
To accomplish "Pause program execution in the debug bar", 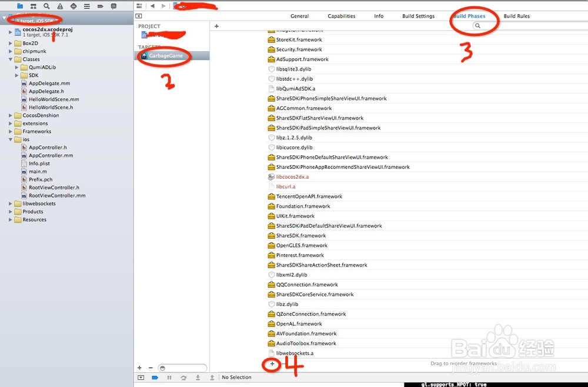I will coord(169,377).
